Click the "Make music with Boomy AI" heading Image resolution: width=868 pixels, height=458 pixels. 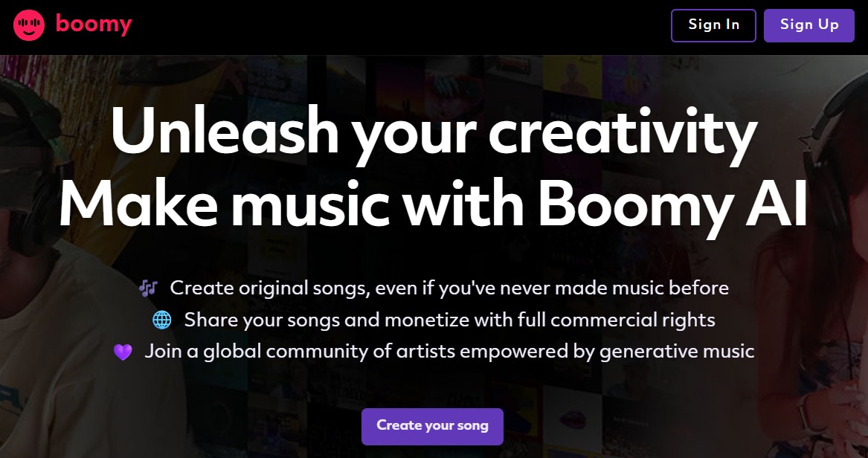tap(434, 202)
